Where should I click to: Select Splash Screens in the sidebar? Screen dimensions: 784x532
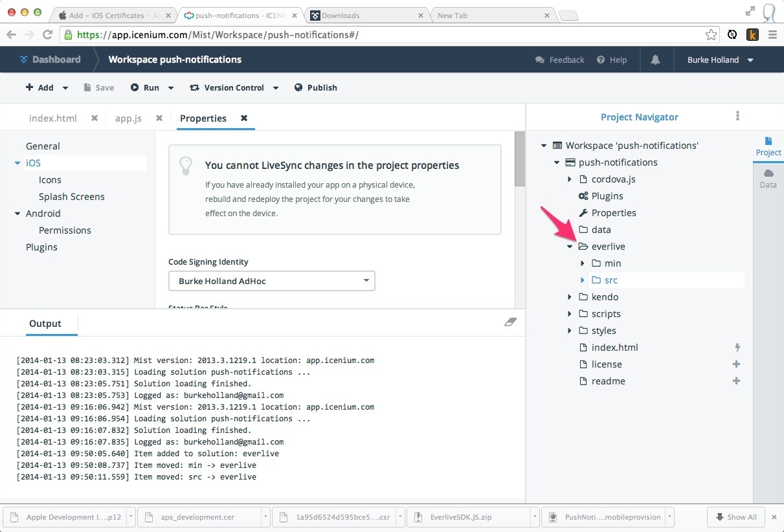[x=71, y=197]
